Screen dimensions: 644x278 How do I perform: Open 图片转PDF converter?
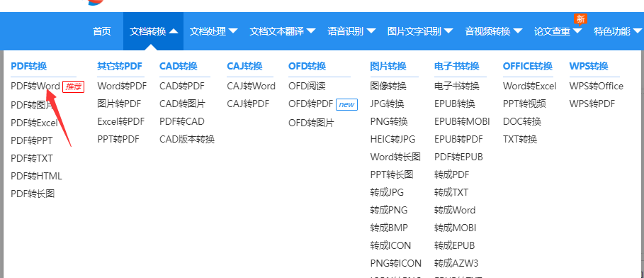[119, 104]
